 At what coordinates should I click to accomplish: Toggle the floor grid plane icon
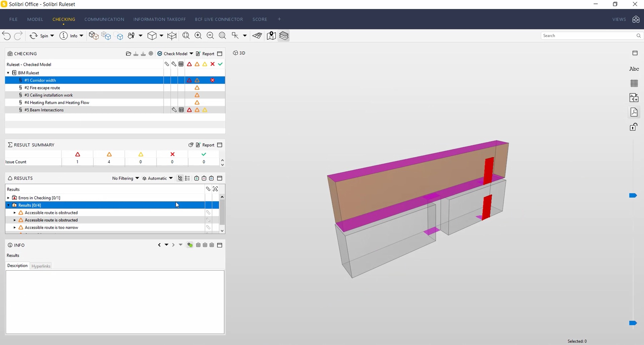(x=257, y=36)
